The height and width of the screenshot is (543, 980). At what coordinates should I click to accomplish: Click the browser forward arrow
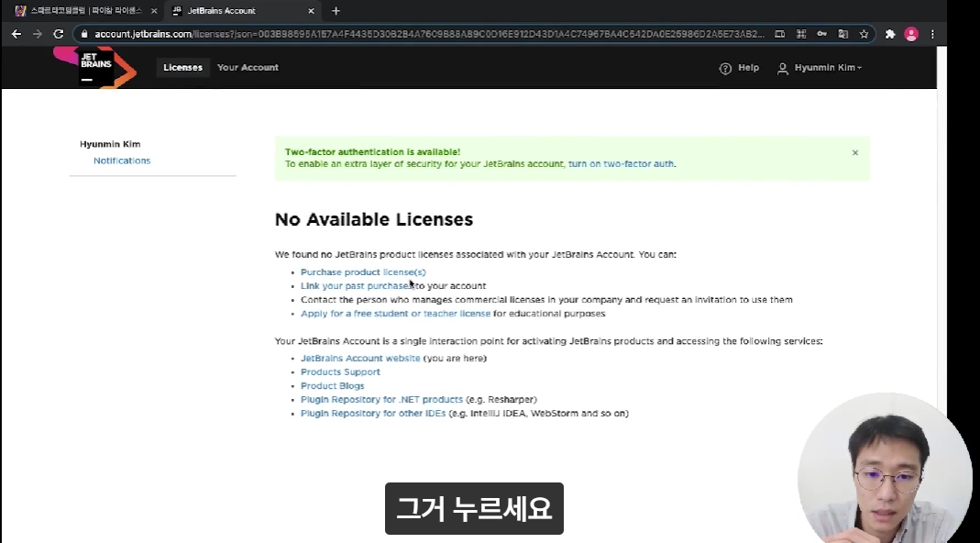pyautogui.click(x=38, y=35)
